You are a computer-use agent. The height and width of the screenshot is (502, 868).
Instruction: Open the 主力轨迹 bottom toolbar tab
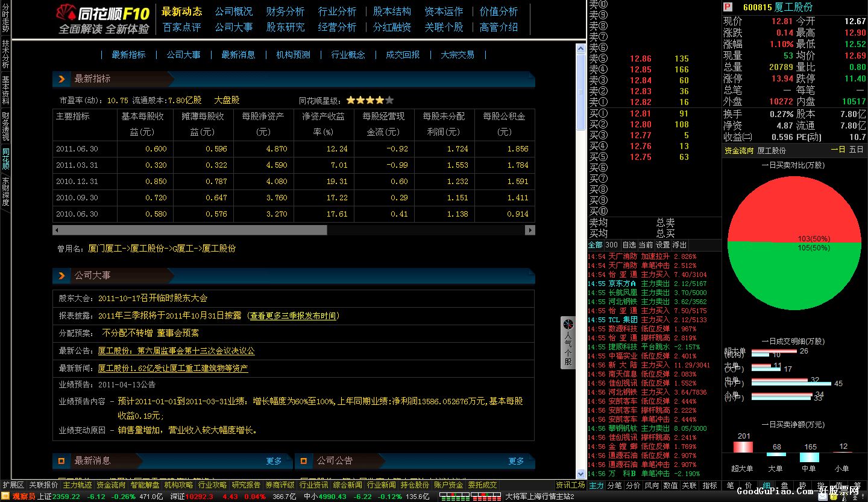coord(78,485)
